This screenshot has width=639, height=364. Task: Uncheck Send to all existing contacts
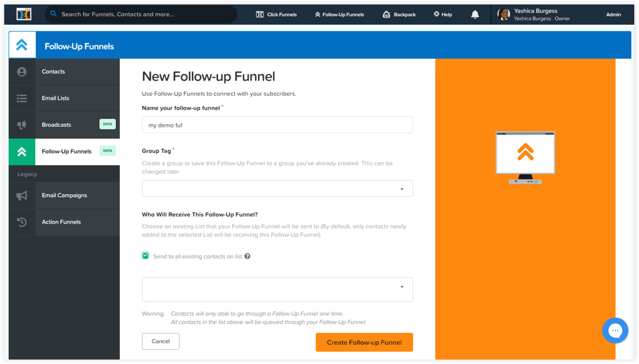(145, 256)
